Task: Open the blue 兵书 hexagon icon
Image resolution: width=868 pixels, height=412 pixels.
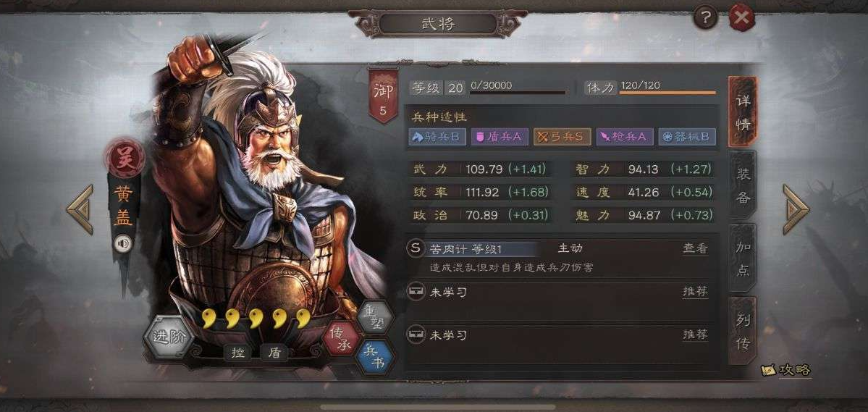Action: [x=376, y=357]
